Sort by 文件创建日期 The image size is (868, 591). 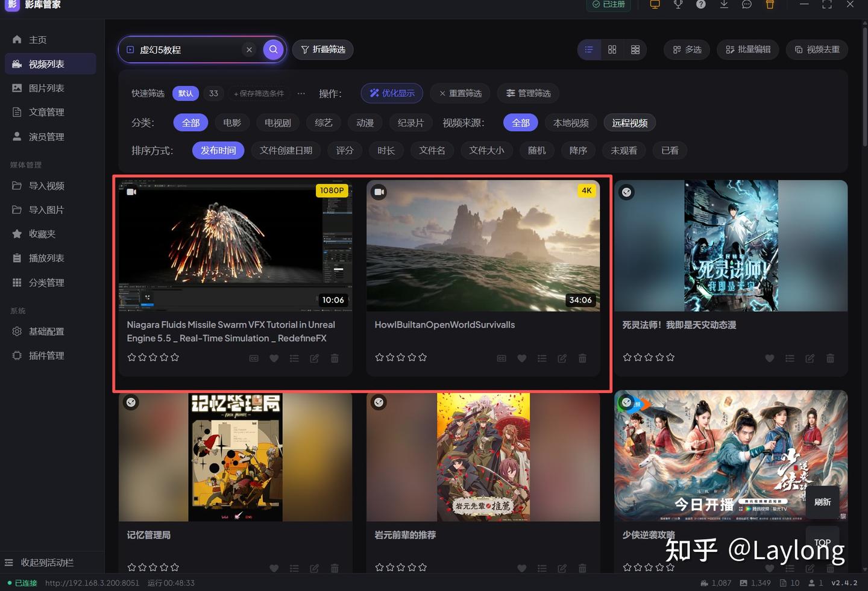click(x=286, y=151)
